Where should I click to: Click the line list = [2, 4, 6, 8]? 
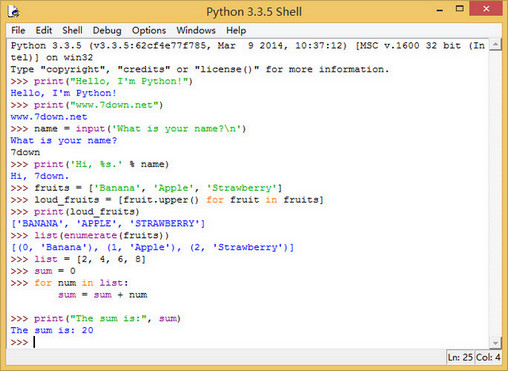[x=78, y=259]
